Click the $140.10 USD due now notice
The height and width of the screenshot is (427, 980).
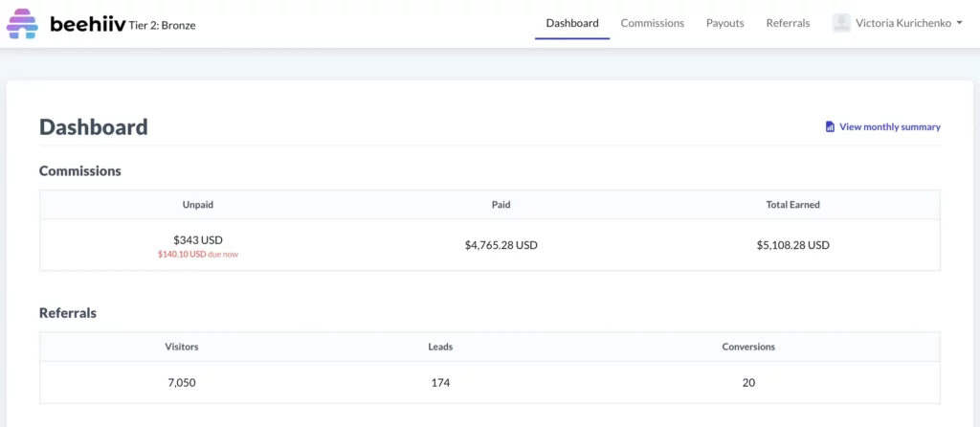(198, 255)
